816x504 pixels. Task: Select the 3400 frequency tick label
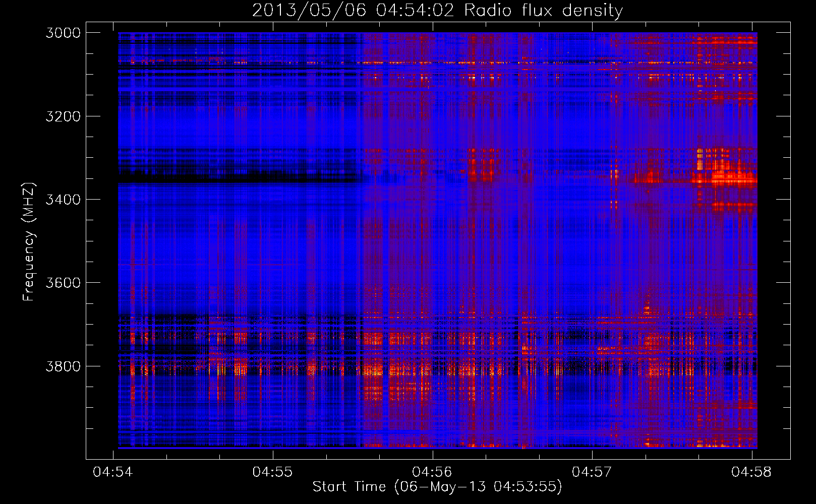[63, 200]
